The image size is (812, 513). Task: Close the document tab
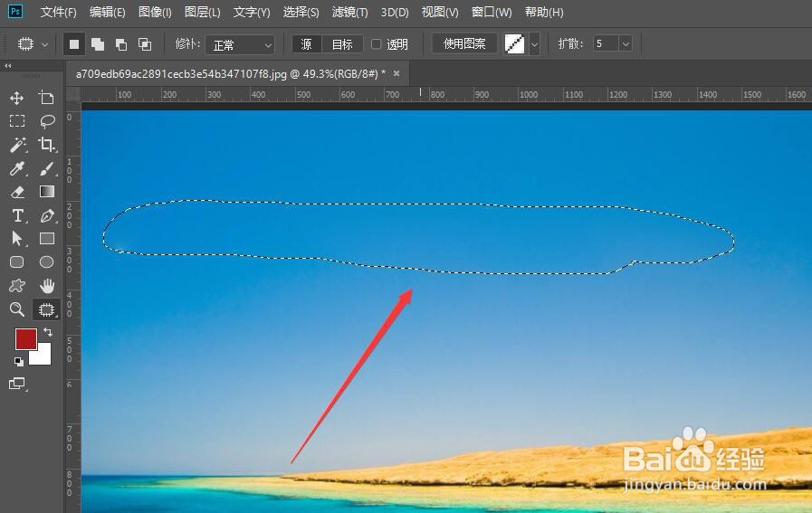click(396, 73)
